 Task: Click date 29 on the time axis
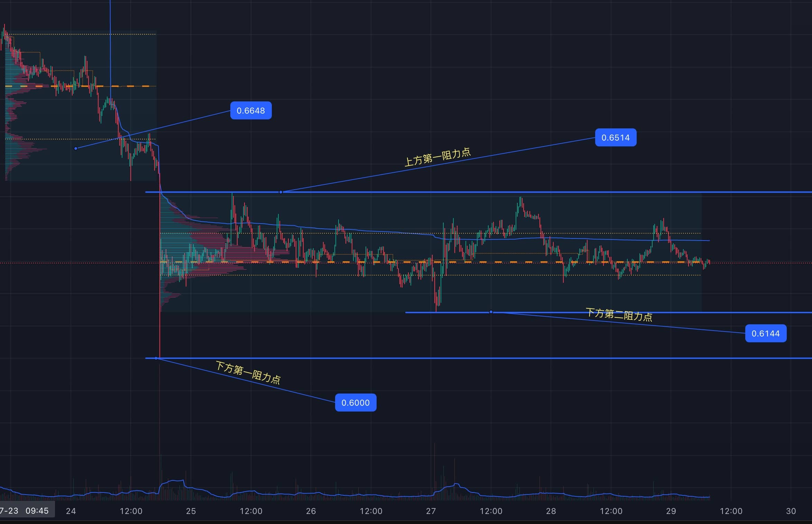[671, 511]
